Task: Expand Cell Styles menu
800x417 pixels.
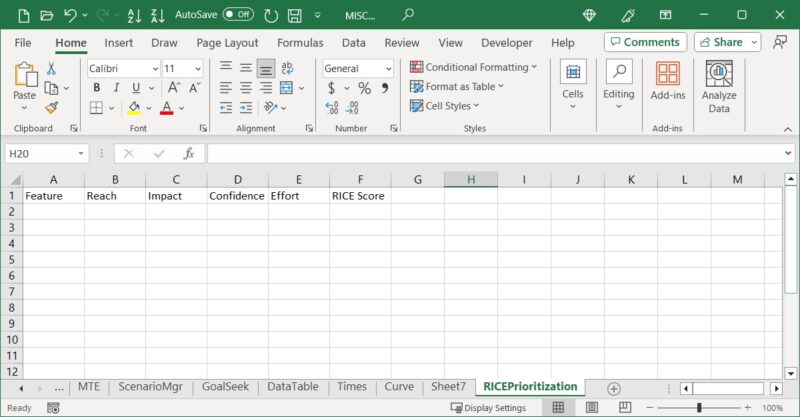Action: [444, 106]
